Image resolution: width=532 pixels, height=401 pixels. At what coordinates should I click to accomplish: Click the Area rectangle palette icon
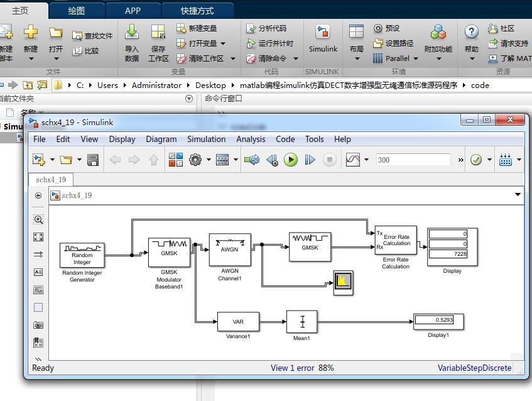click(x=38, y=307)
